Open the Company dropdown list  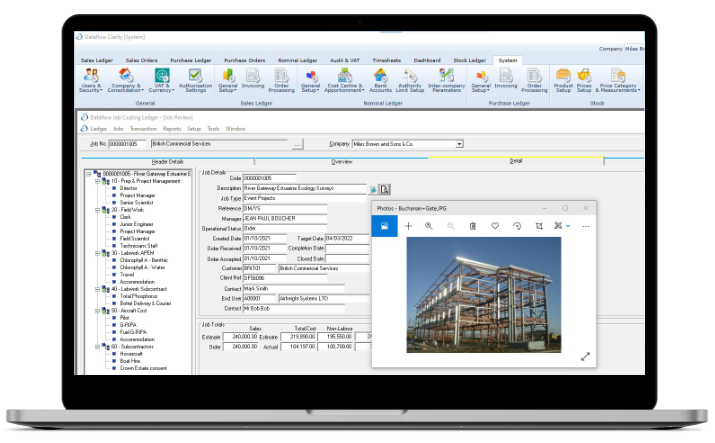point(459,144)
